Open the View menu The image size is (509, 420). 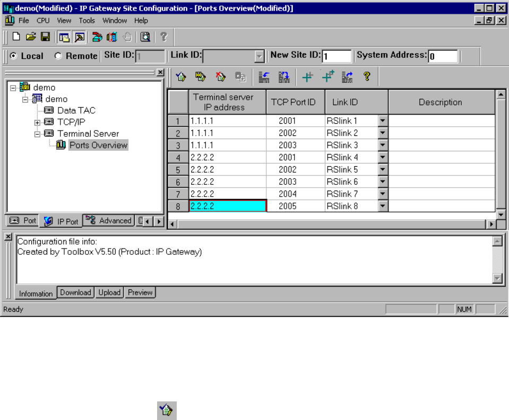pyautogui.click(x=64, y=21)
